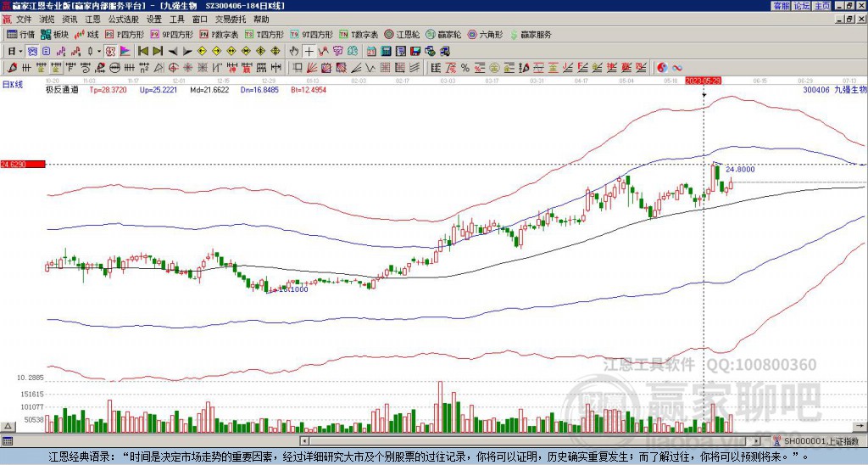Screen dimensions: 868x465
Task: Select the percent % line tool
Action: tap(465, 68)
